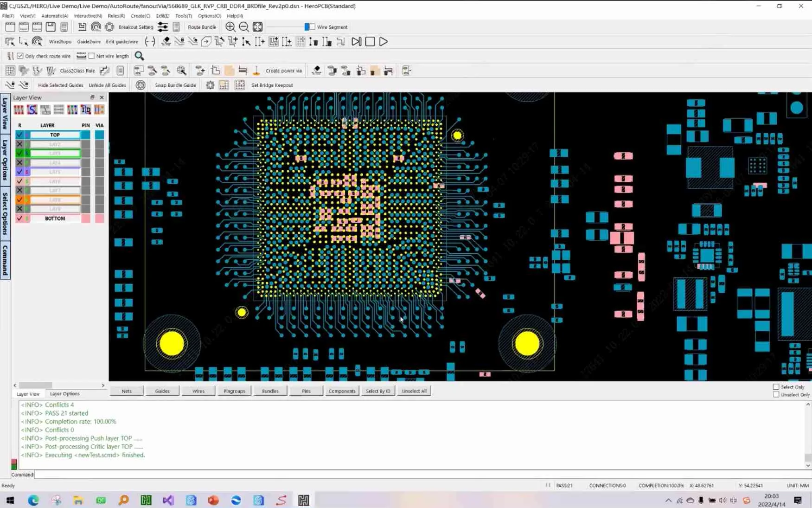Activate the search magnifier tool
812x508 pixels.
pos(139,56)
